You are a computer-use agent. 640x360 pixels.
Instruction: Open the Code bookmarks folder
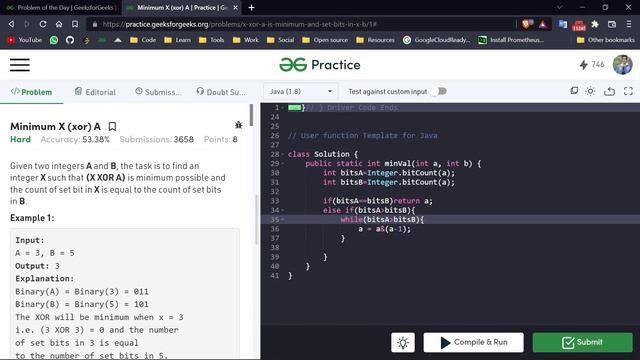[143, 40]
